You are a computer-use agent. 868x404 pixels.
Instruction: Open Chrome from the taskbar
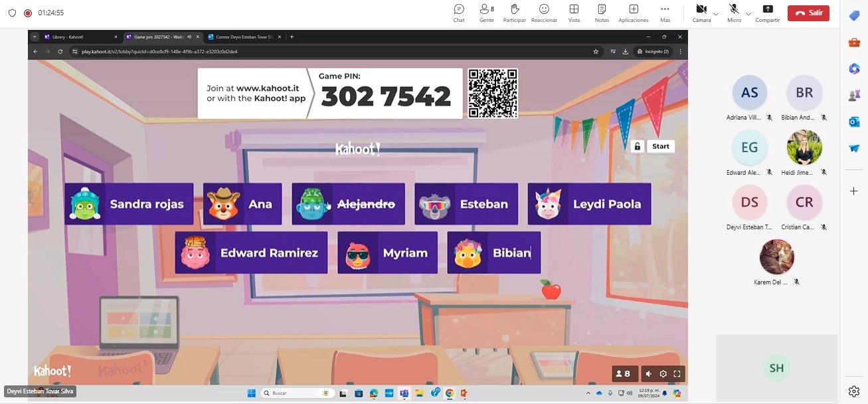(x=450, y=393)
